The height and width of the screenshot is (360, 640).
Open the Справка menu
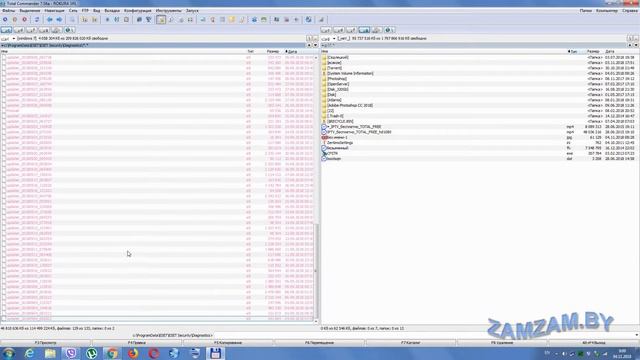tap(630, 11)
